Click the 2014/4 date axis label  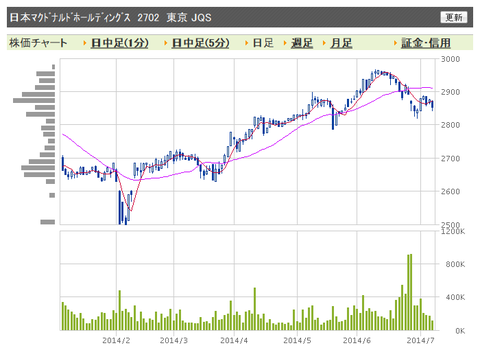pyautogui.click(x=234, y=340)
